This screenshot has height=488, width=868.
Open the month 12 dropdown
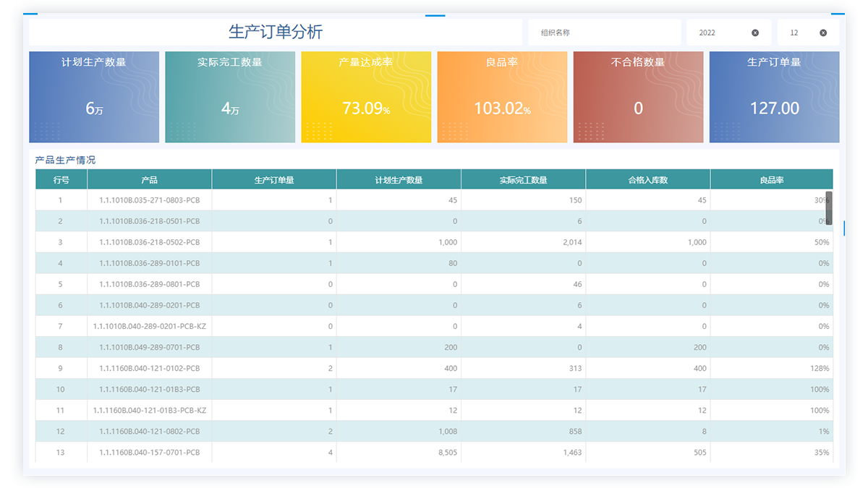coord(798,33)
